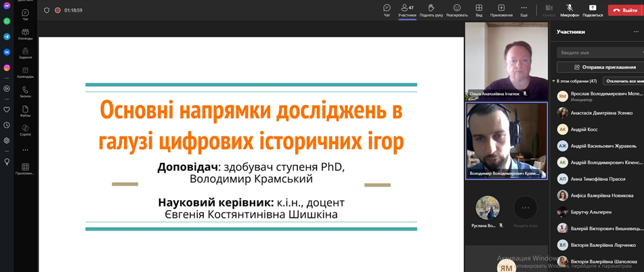The height and width of the screenshot is (272, 644).
Task: Open Copilot in the Teams sidebar
Action: coord(25,130)
